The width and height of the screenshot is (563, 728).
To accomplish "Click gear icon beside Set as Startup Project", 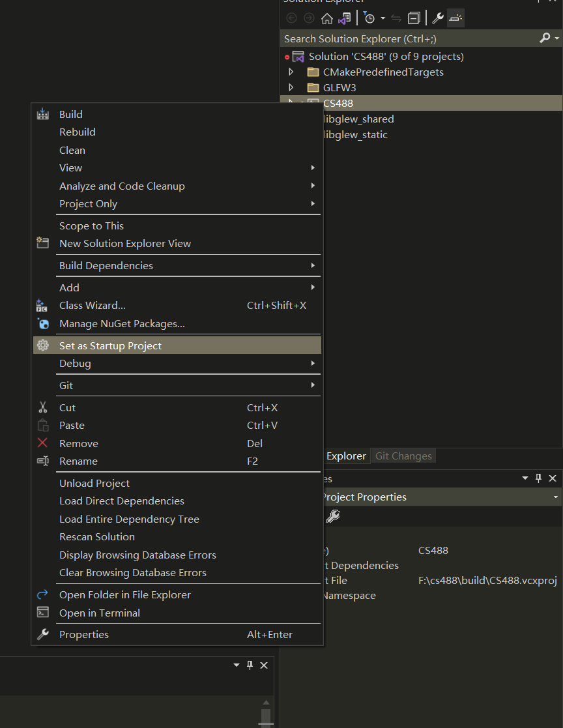I will tap(43, 345).
